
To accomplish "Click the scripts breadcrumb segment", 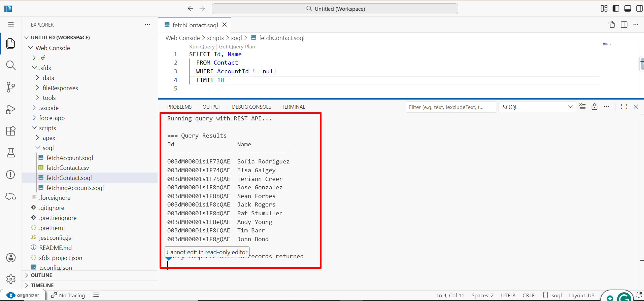I will click(215, 38).
